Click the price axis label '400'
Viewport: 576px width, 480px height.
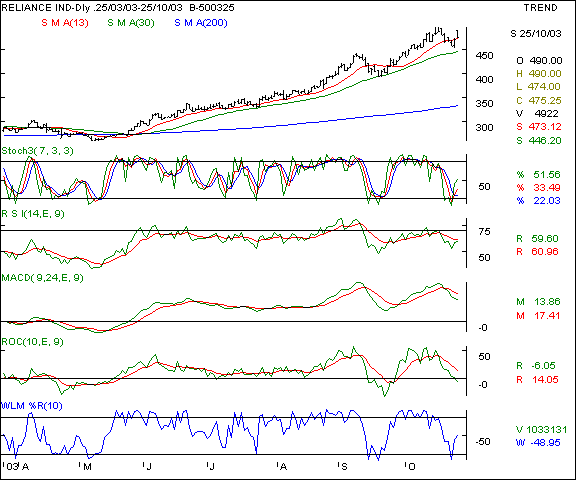tap(484, 80)
